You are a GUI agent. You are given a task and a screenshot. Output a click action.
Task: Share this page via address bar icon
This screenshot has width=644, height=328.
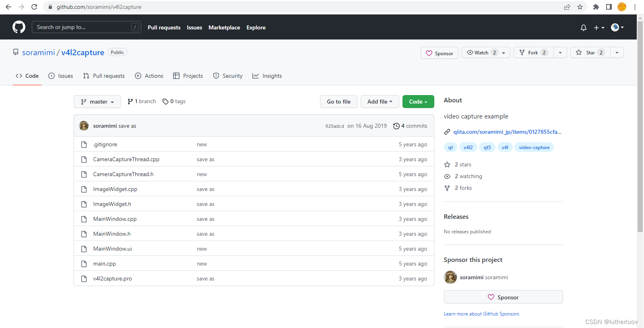pos(567,7)
